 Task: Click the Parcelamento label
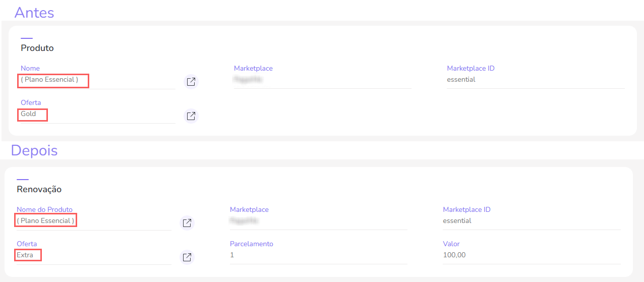251,244
